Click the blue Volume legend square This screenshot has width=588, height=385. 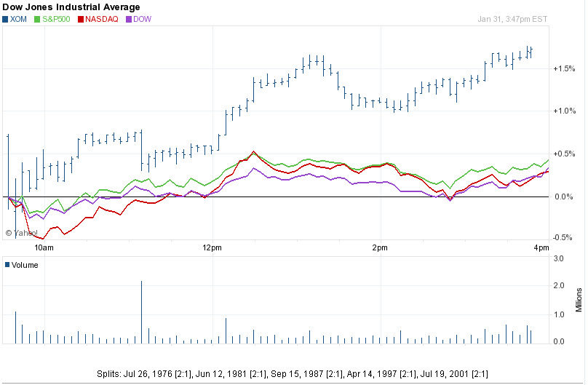pyautogui.click(x=7, y=265)
